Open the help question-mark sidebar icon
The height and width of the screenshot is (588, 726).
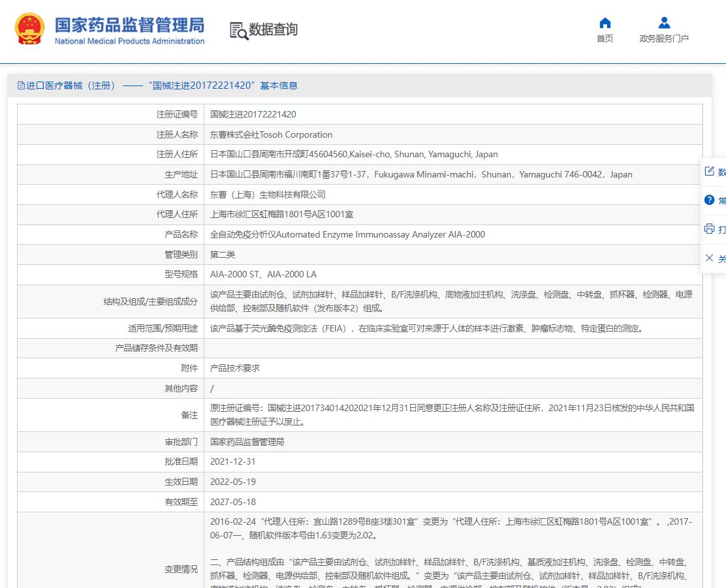709,200
